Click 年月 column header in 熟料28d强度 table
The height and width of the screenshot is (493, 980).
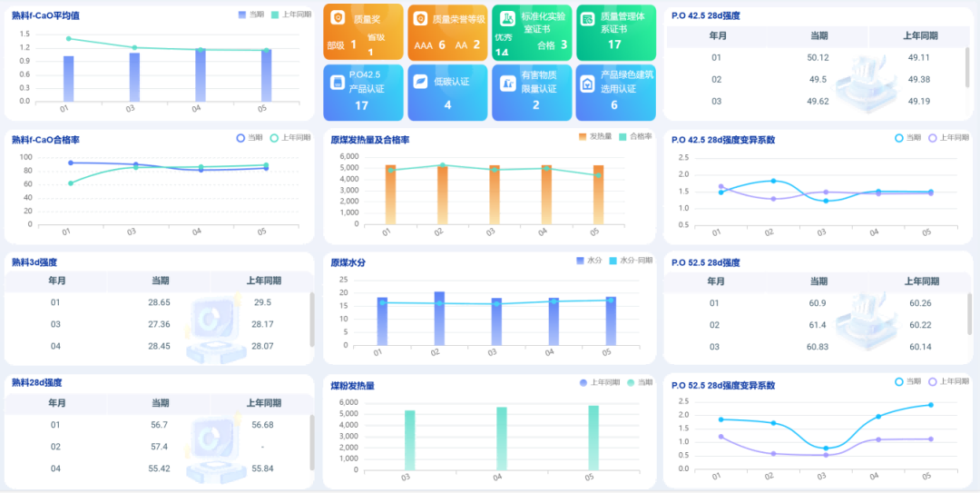pyautogui.click(x=56, y=402)
